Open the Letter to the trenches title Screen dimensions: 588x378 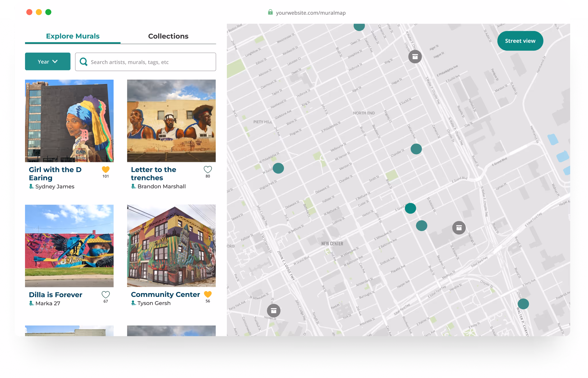click(x=154, y=174)
